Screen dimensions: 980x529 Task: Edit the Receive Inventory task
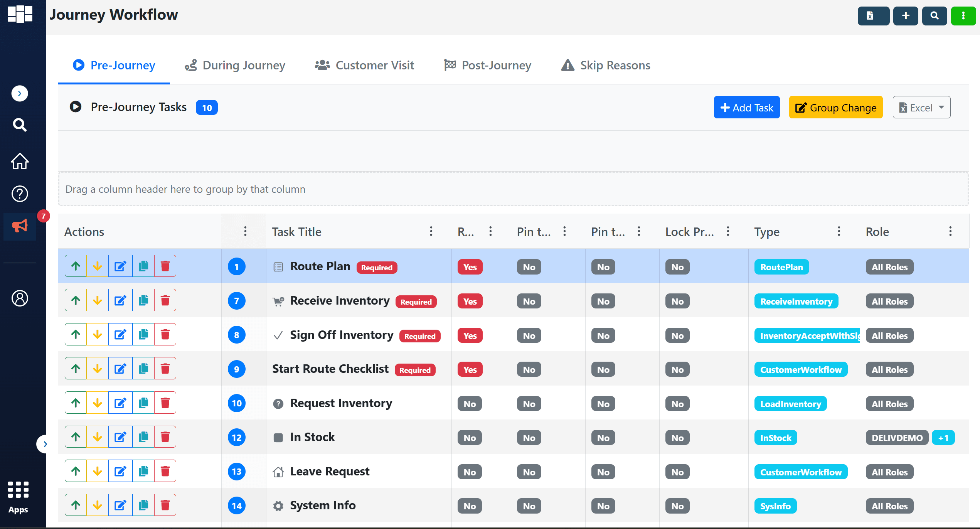[120, 300]
